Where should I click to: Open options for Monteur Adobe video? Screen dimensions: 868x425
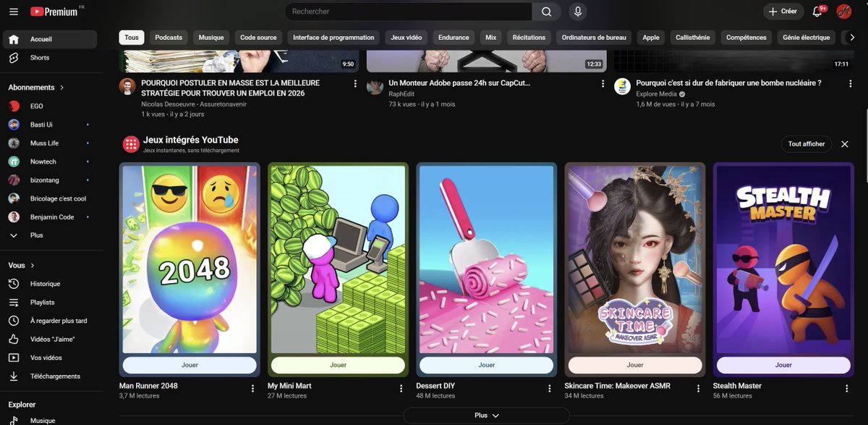[603, 84]
